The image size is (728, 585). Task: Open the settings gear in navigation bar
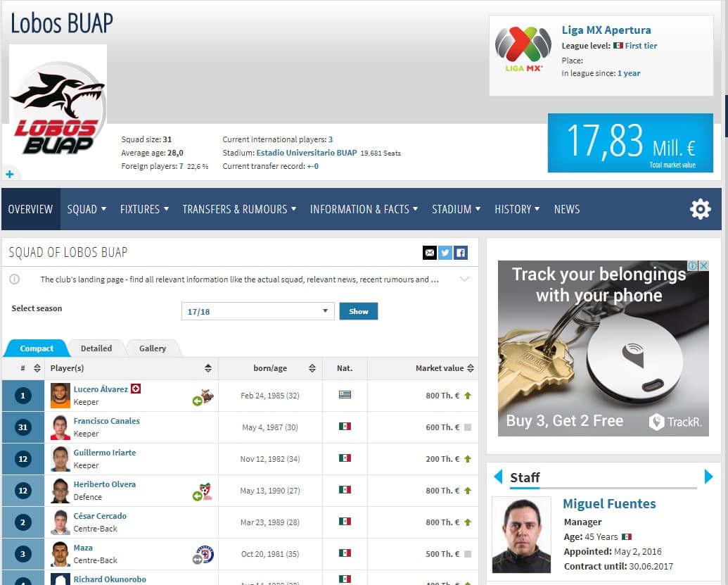coord(700,209)
